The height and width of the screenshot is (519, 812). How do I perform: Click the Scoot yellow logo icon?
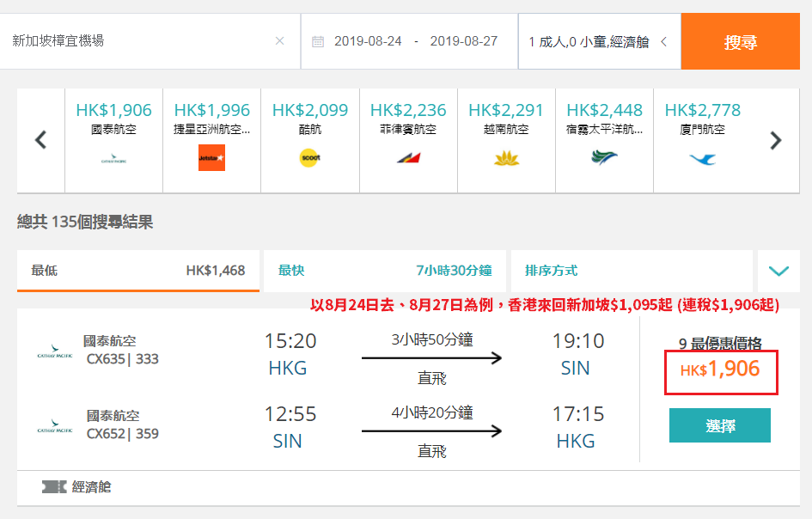click(x=310, y=157)
